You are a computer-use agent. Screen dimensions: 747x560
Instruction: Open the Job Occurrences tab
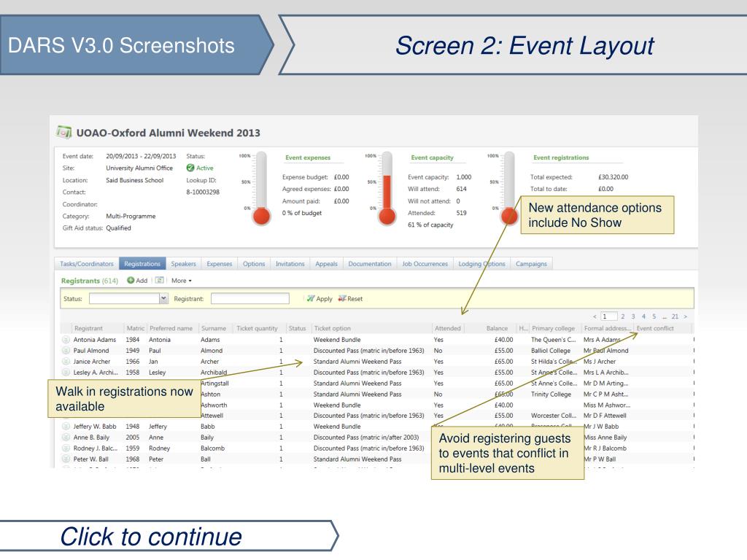tap(425, 264)
